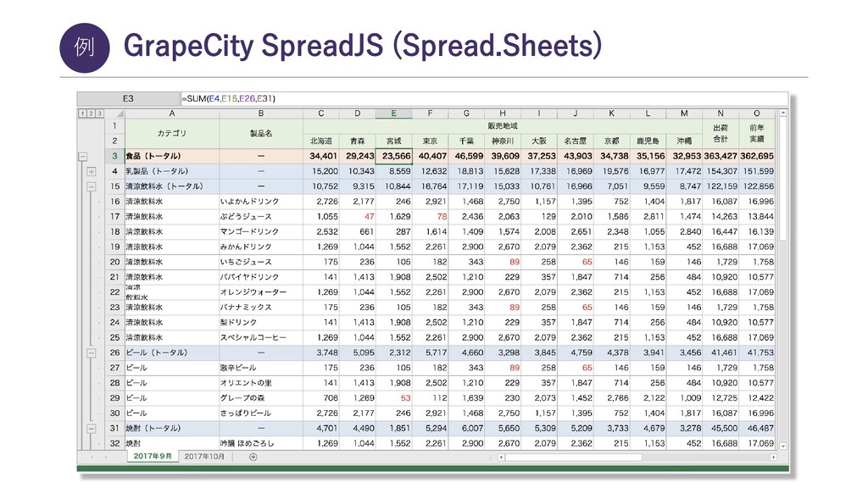The width and height of the screenshot is (868, 488).
Task: Click the いよかんドリンク cell
Action: (x=261, y=202)
